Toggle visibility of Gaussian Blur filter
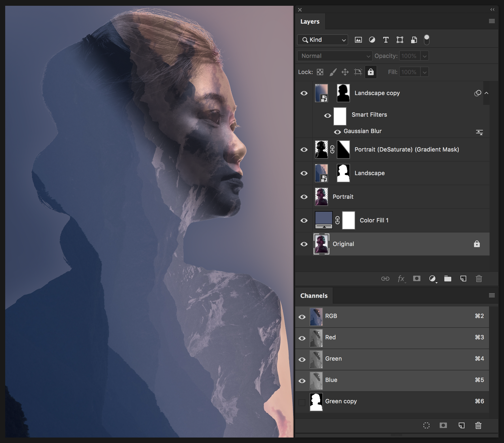504x443 pixels. [337, 132]
